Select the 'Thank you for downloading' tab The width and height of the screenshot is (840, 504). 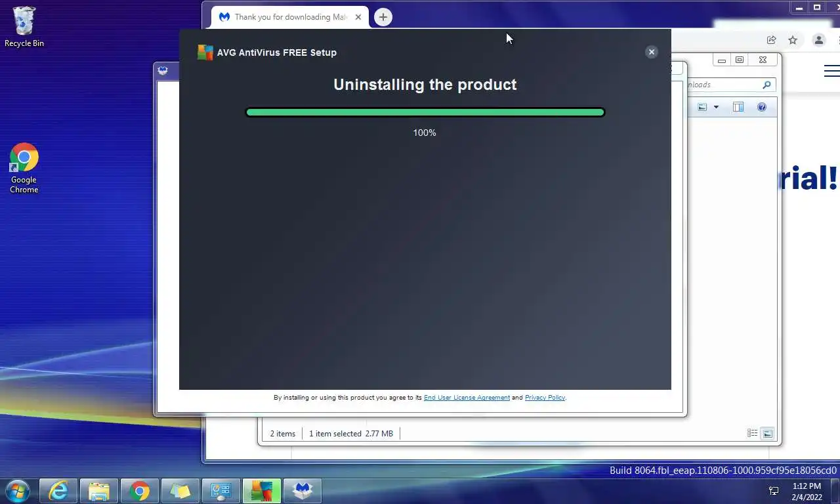click(290, 17)
